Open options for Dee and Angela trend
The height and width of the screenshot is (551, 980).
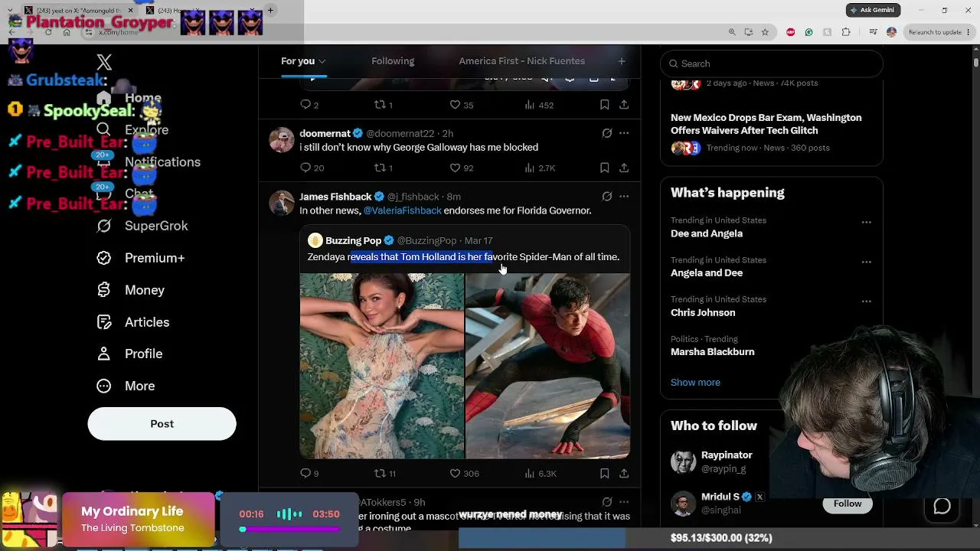(x=866, y=223)
